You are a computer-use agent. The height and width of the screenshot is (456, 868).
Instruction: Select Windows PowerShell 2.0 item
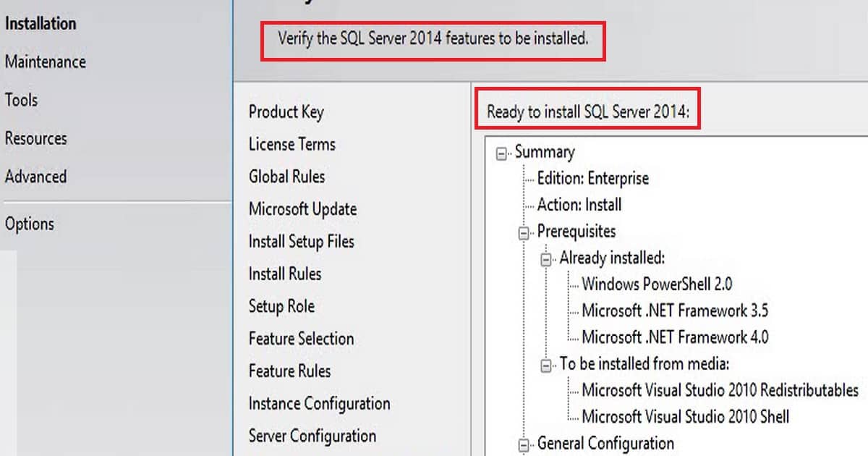point(658,284)
